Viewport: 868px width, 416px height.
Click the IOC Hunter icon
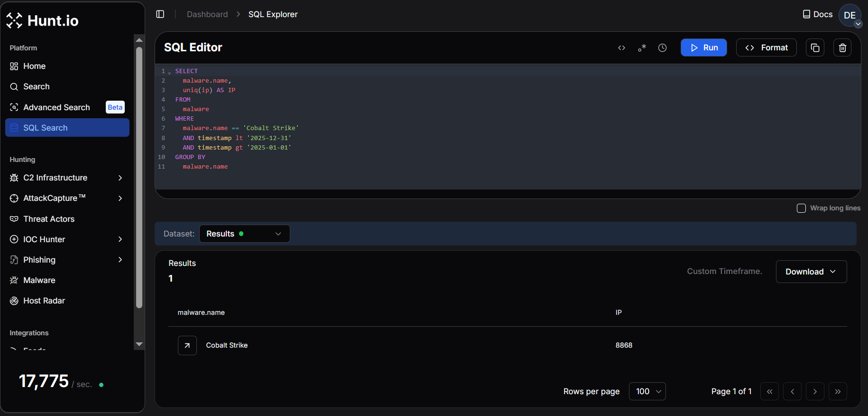pyautogui.click(x=14, y=239)
